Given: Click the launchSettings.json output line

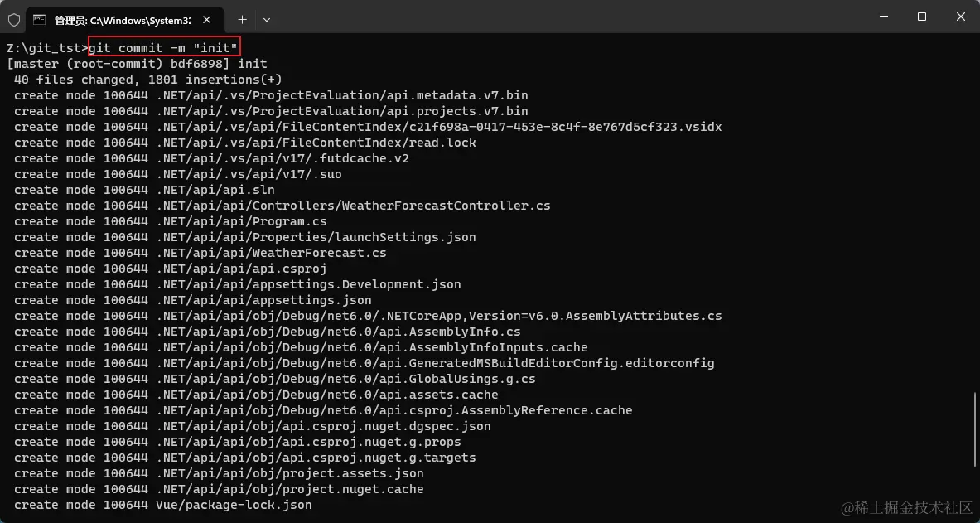Looking at the screenshot, I should [244, 237].
